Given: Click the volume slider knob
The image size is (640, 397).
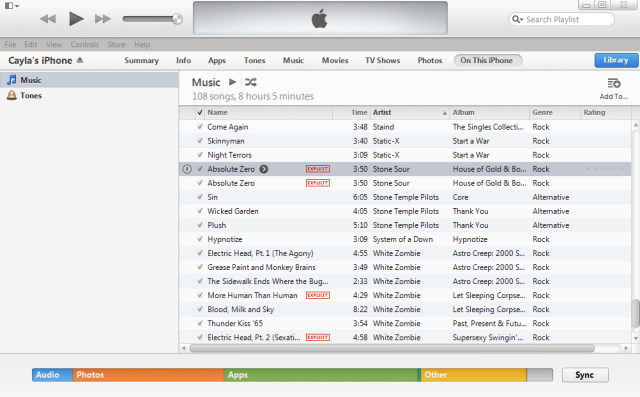Looking at the screenshot, I should pos(177,19).
